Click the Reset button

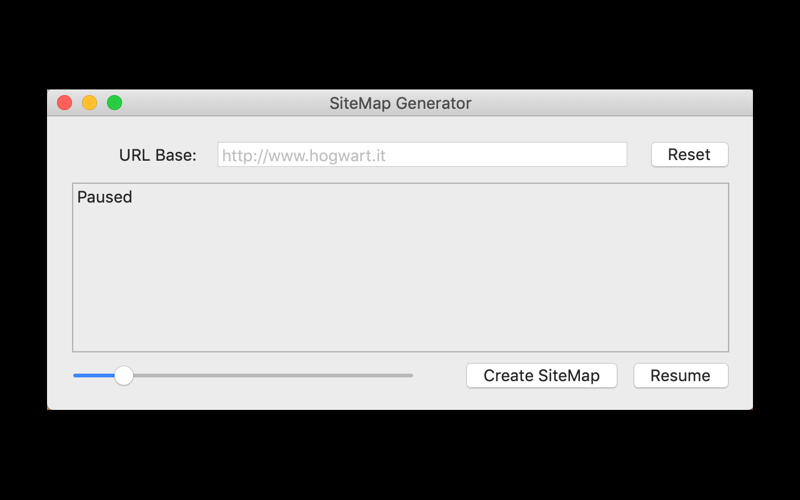pyautogui.click(x=689, y=155)
